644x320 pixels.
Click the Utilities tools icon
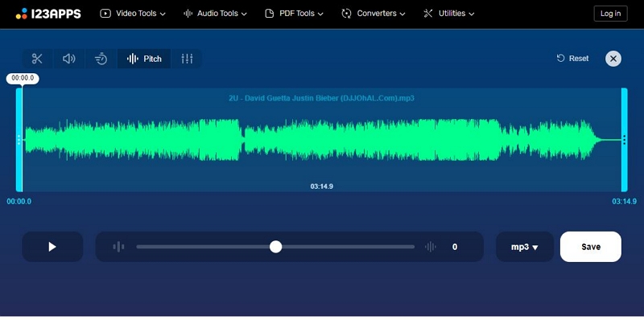428,14
